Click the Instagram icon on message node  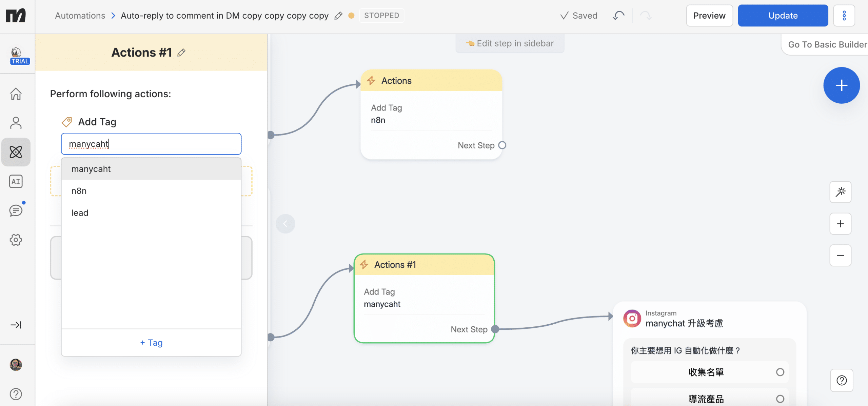pyautogui.click(x=632, y=319)
